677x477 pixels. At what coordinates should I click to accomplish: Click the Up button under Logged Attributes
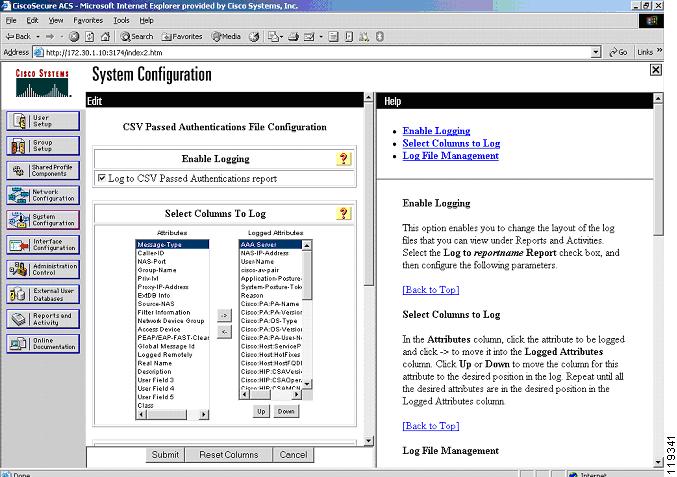[x=261, y=411]
